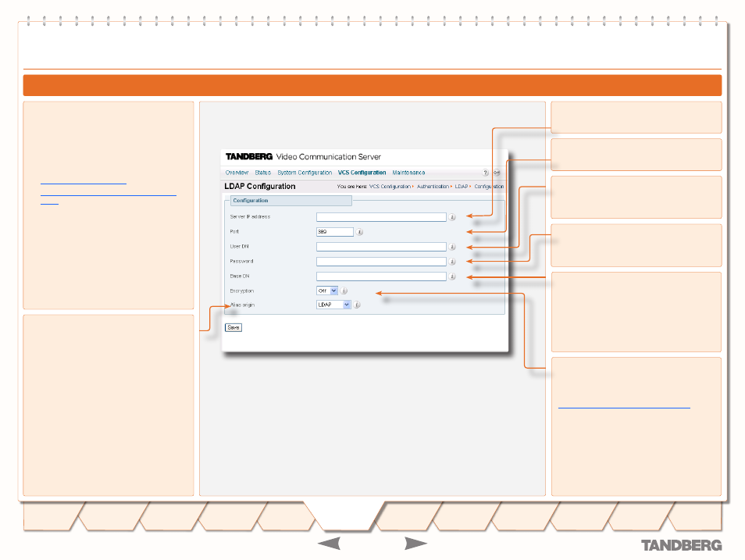Image resolution: width=745 pixels, height=560 pixels.
Task: Open the Alias origin dropdown
Action: (x=333, y=305)
